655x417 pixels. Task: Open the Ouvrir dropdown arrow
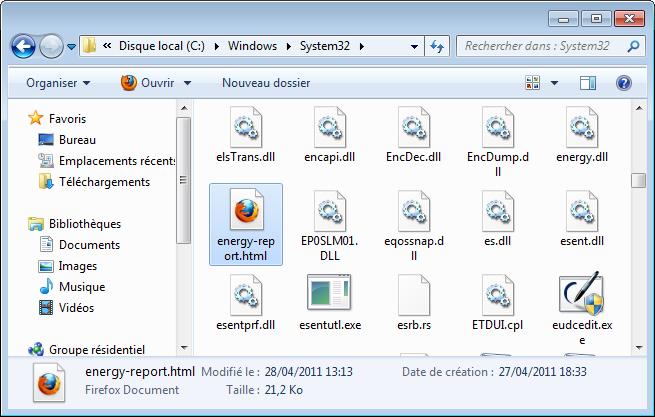coord(188,83)
